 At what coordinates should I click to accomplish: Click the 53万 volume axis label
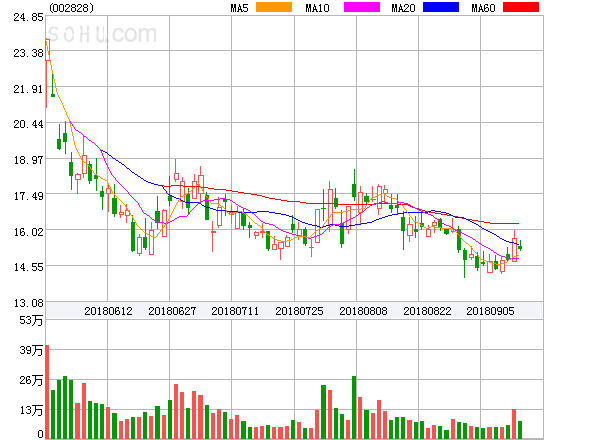coord(31,320)
